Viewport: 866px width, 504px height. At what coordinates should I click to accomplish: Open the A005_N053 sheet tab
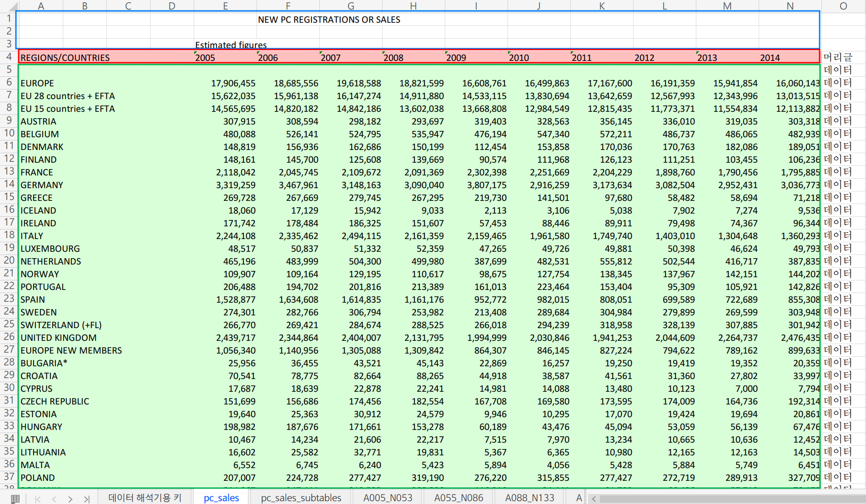coord(388,498)
